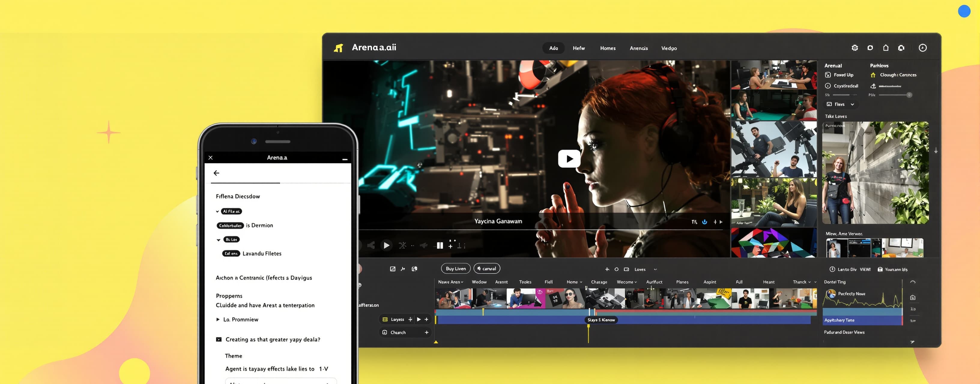This screenshot has height=384, width=980.
Task: Click the Cablorbulles tag on phone
Action: tap(230, 226)
